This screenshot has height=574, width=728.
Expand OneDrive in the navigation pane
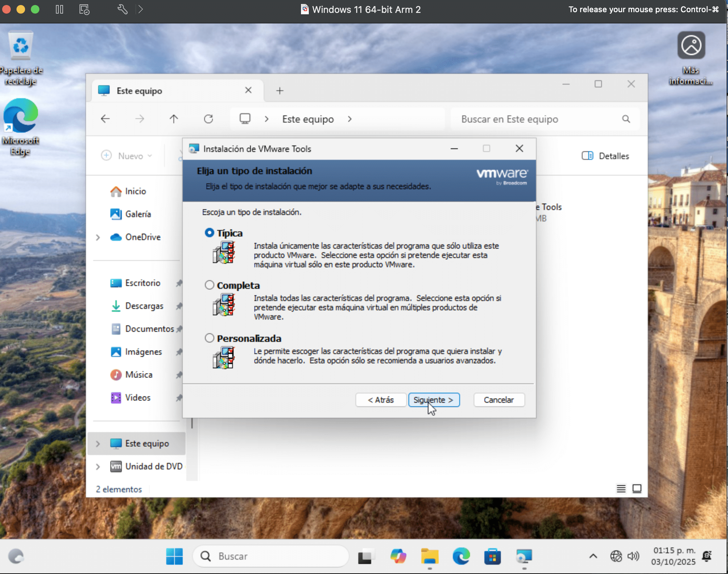click(x=98, y=237)
